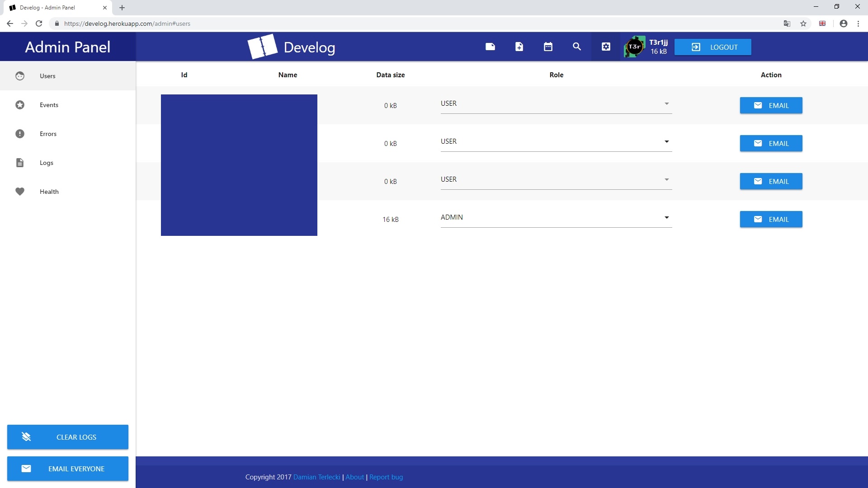Click the Data size column header

(391, 75)
